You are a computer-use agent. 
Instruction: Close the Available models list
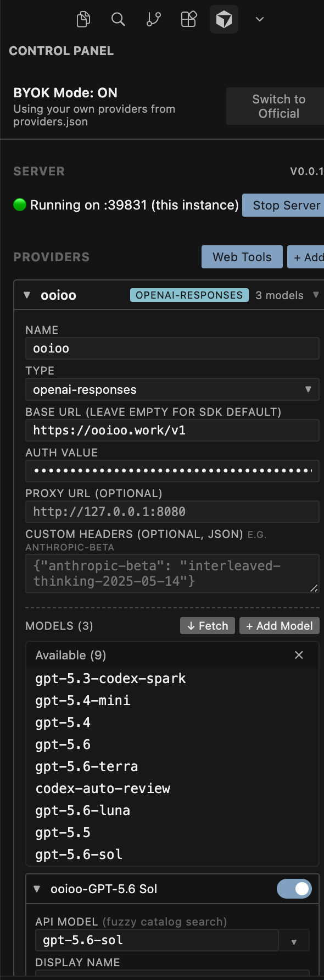click(x=299, y=655)
